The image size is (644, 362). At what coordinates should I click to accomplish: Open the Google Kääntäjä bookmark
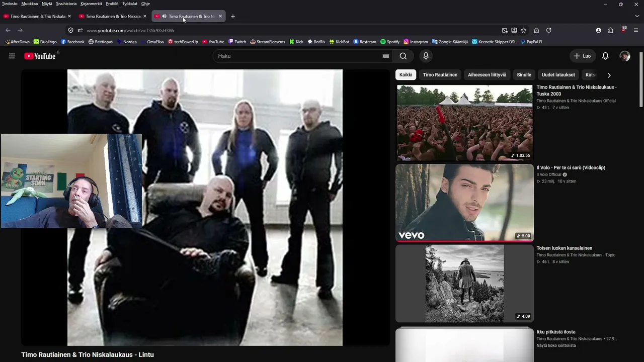pyautogui.click(x=450, y=42)
